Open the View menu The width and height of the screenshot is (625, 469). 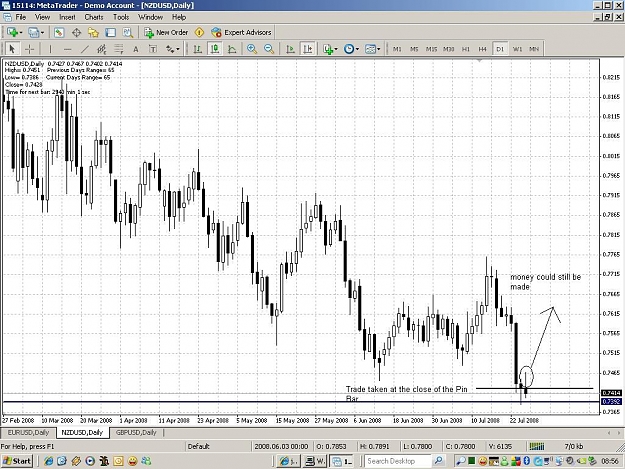pos(42,17)
